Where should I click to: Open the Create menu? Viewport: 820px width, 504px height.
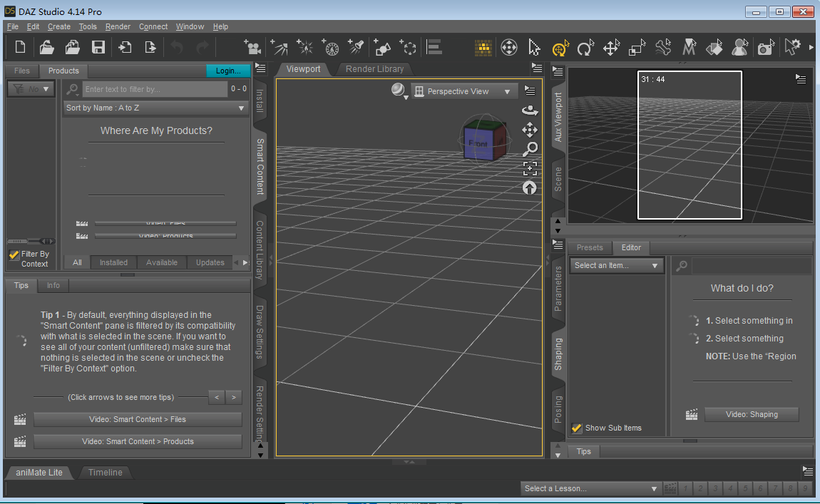pyautogui.click(x=59, y=26)
